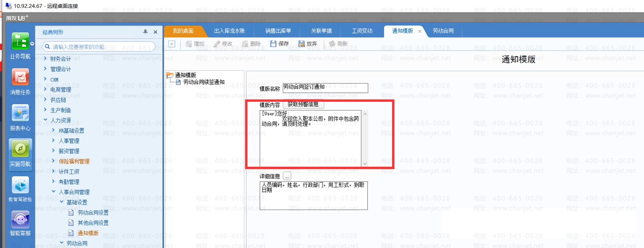This screenshot has height=248, width=644.
Task: Save using the 保存 toolbar button
Action: (x=280, y=44)
